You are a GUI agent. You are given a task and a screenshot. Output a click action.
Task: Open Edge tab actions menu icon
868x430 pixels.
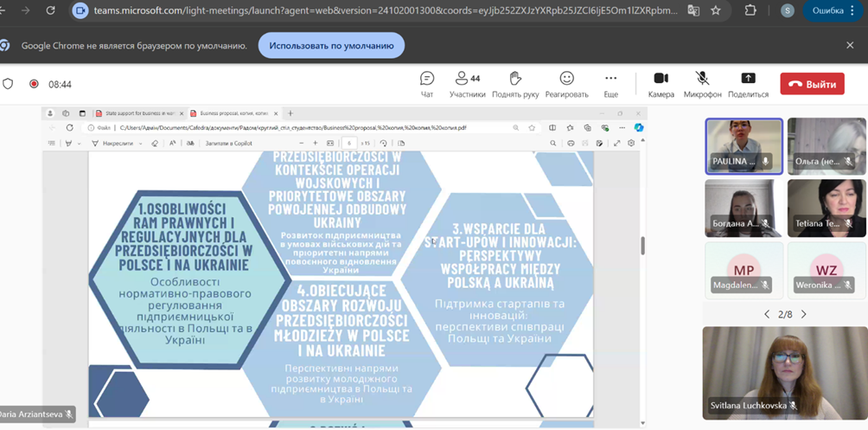coord(82,113)
